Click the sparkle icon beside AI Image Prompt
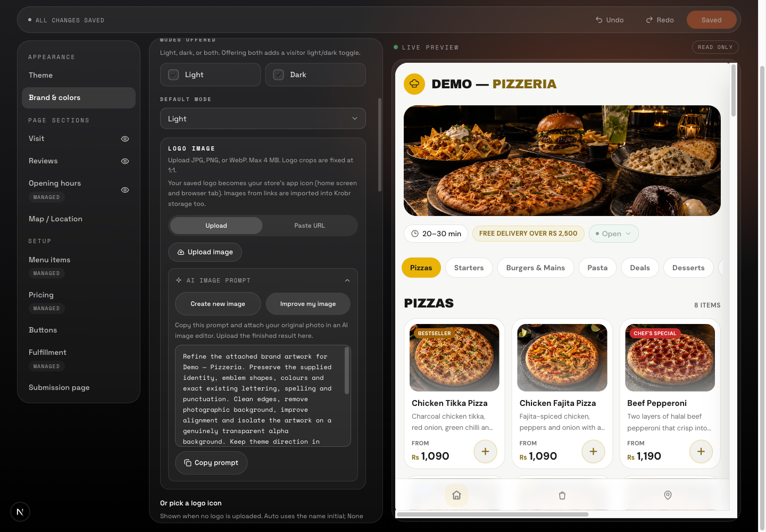 click(179, 280)
